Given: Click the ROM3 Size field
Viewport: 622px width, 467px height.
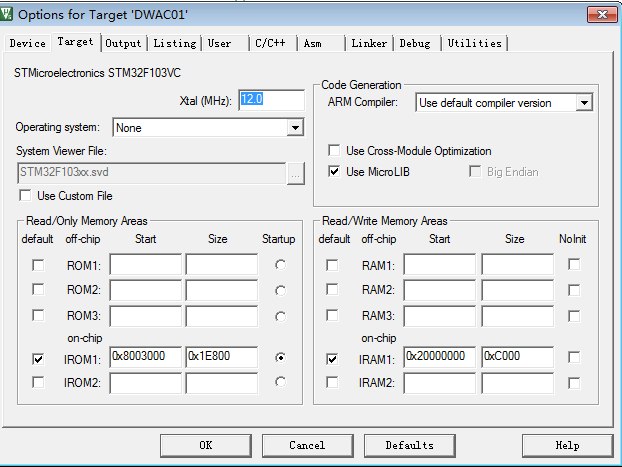Looking at the screenshot, I should click(x=222, y=316).
